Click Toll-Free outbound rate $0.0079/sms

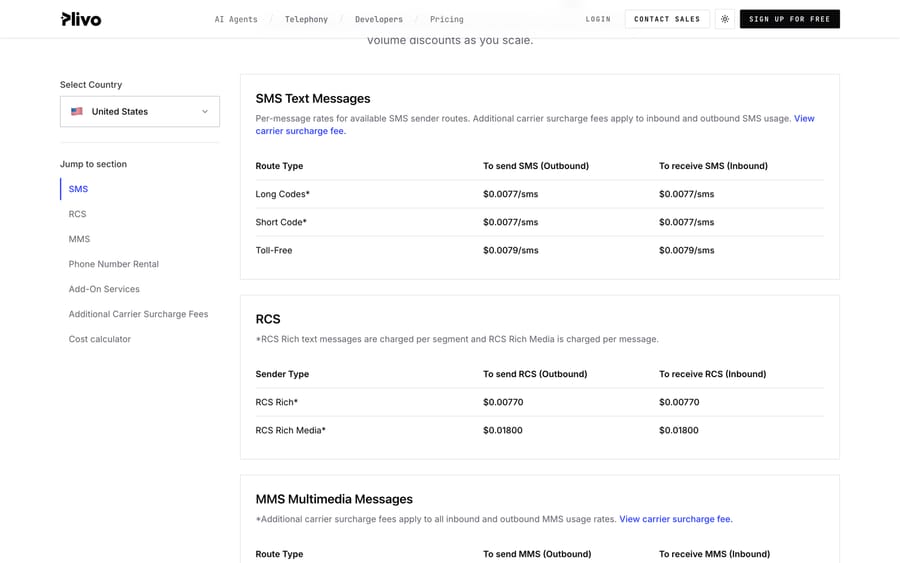coord(510,250)
